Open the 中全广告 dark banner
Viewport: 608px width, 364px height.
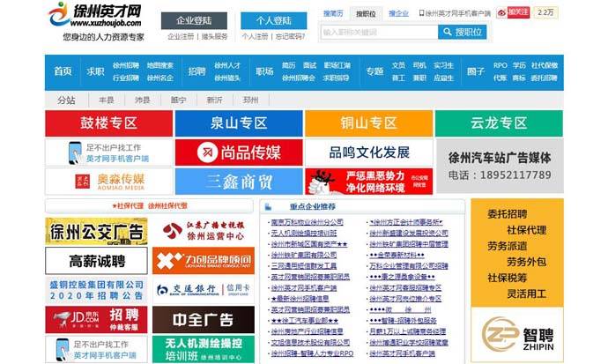click(x=204, y=319)
